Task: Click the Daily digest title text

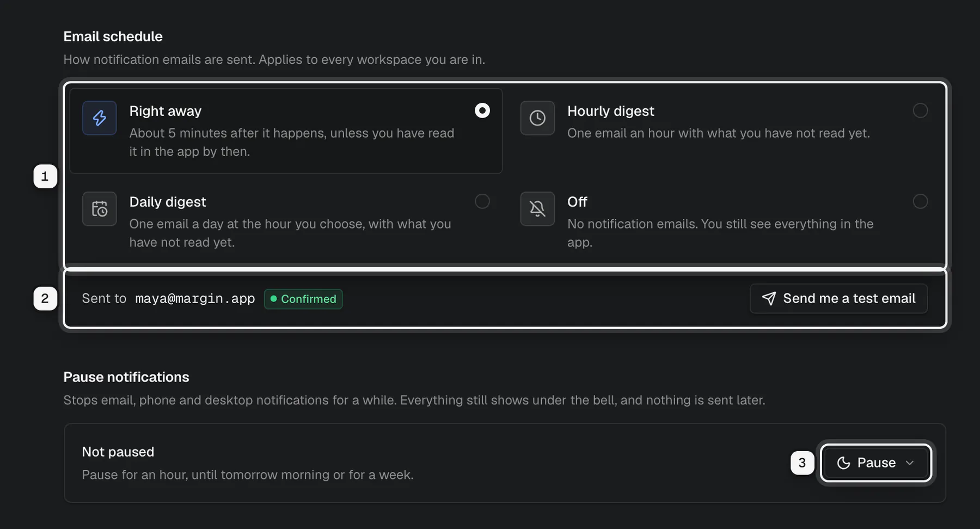Action: tap(168, 202)
